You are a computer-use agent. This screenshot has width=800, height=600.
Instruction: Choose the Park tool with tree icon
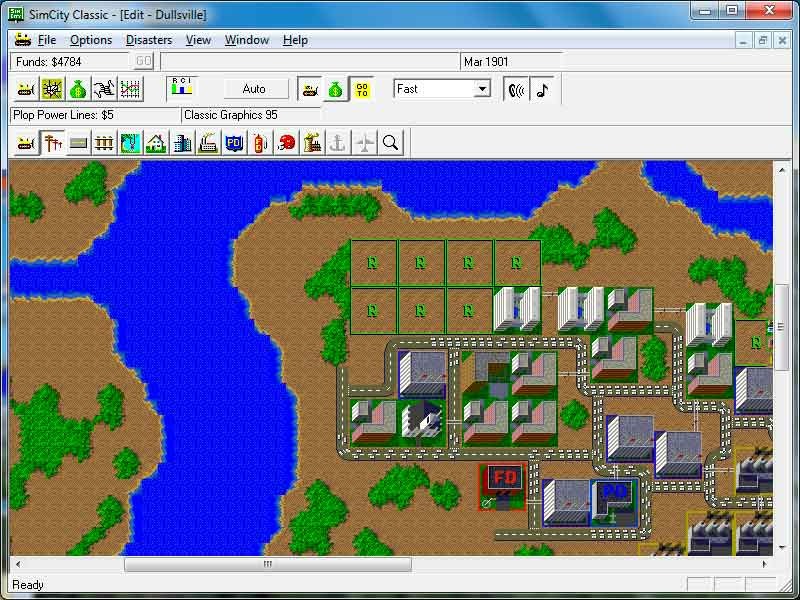click(130, 143)
